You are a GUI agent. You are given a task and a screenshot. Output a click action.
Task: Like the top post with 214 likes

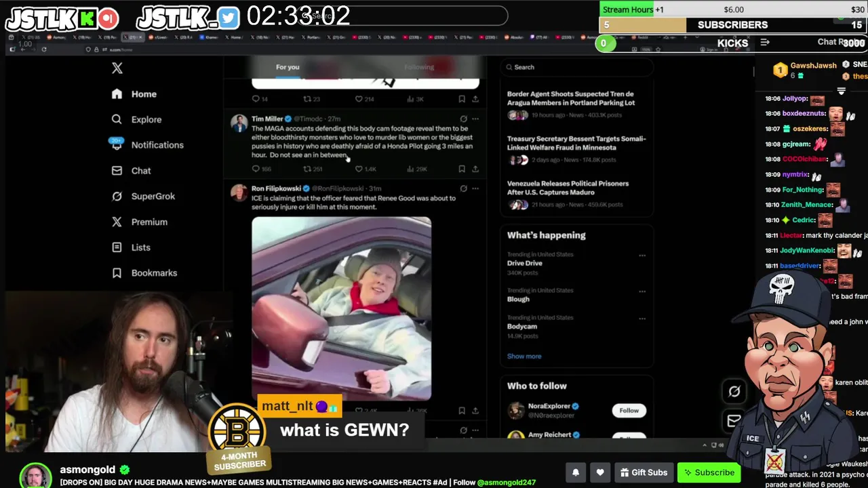(x=366, y=99)
